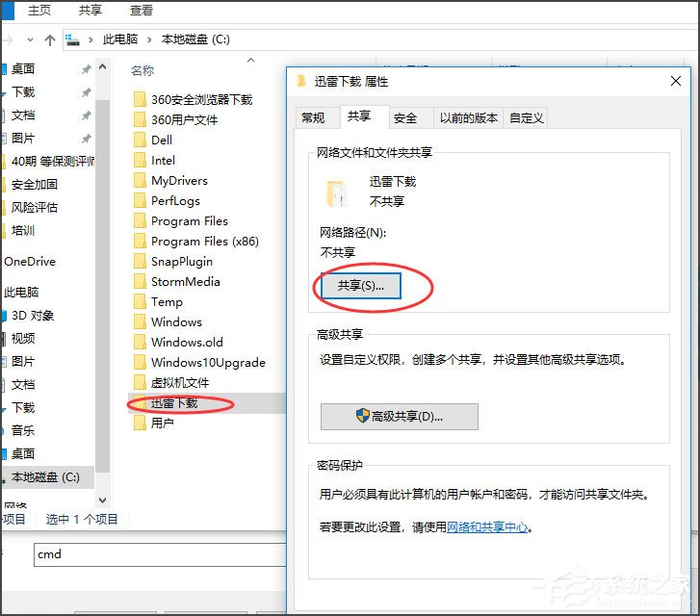Screen dimensions: 700x616
Task: Select 培训 in quick access
Action: tap(23, 231)
